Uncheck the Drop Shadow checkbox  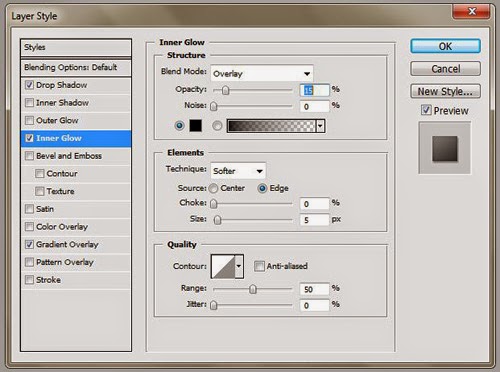tap(29, 85)
